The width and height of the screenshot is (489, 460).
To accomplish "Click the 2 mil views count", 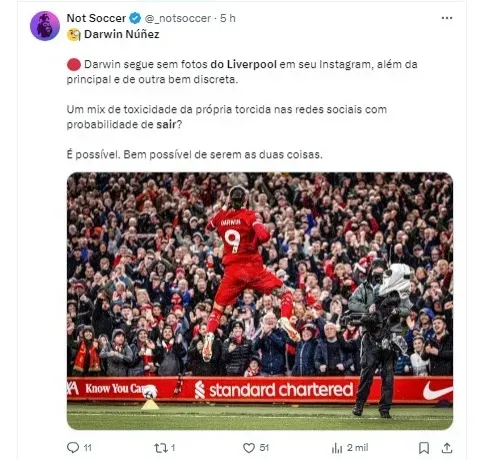I will [x=357, y=448].
